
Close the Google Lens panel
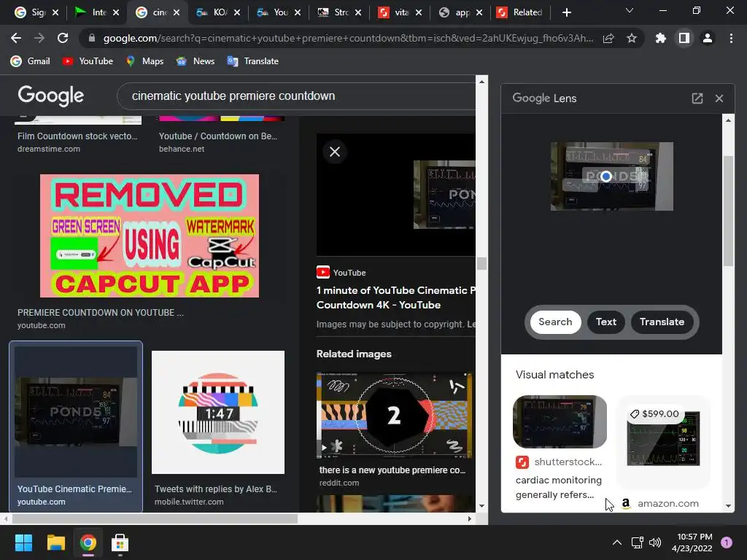click(719, 98)
